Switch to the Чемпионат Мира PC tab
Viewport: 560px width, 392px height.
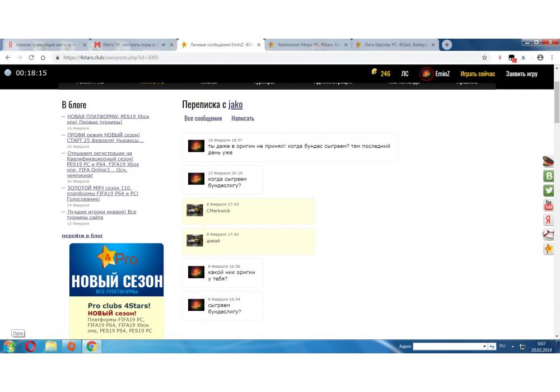tap(308, 45)
